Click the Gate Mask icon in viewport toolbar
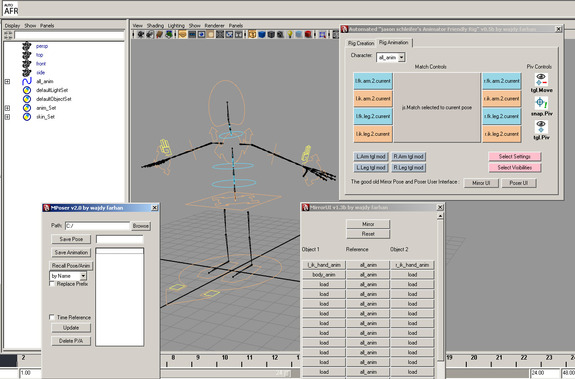Image resolution: width=575 pixels, height=379 pixels. 210,34
